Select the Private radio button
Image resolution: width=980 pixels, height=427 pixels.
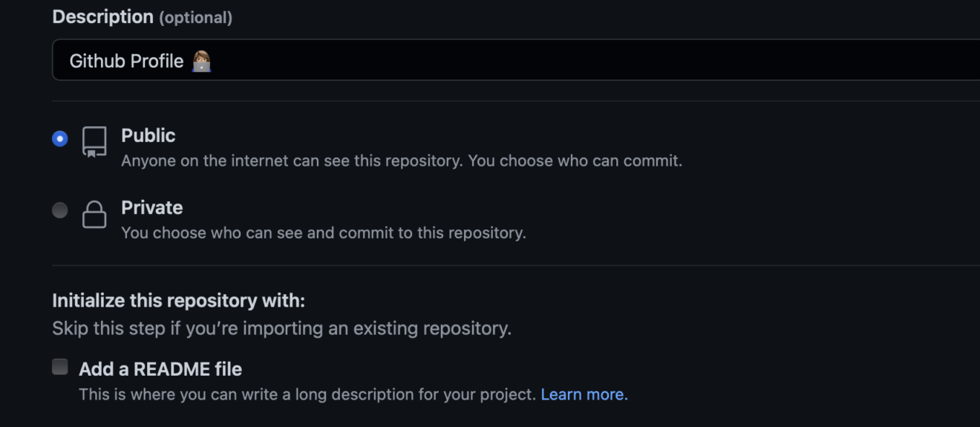click(x=60, y=210)
